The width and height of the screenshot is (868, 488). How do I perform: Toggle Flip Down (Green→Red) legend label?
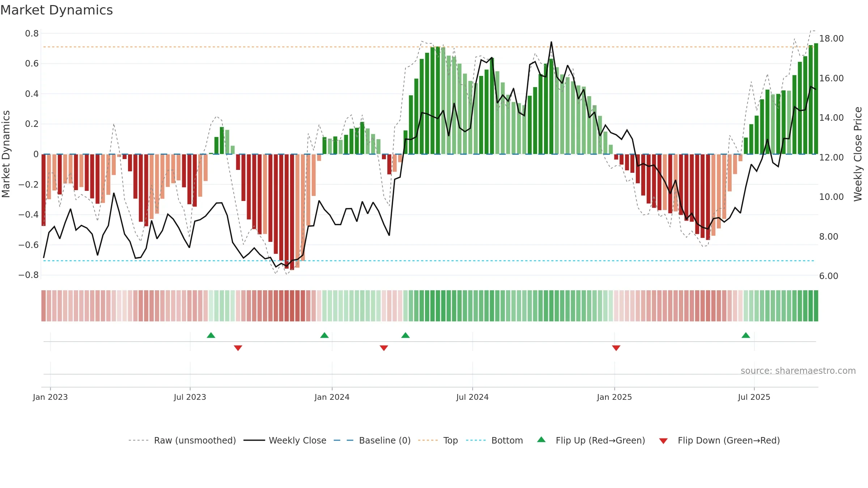[729, 440]
